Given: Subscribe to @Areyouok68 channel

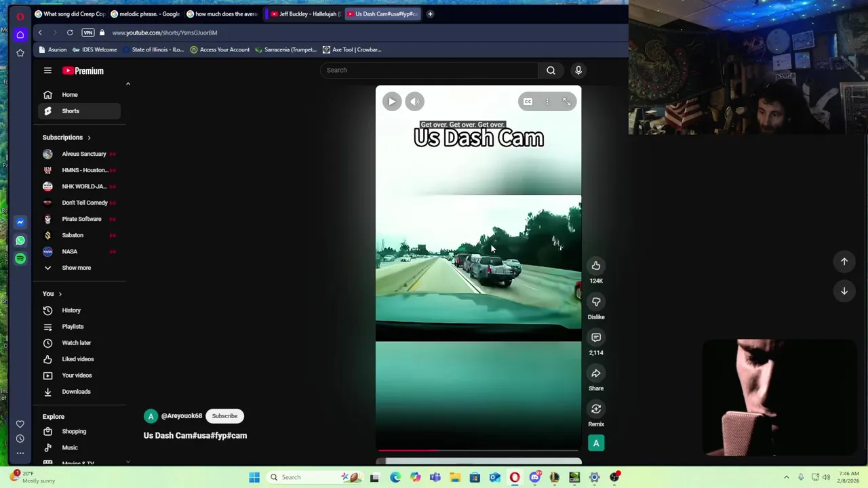Looking at the screenshot, I should pos(224,416).
